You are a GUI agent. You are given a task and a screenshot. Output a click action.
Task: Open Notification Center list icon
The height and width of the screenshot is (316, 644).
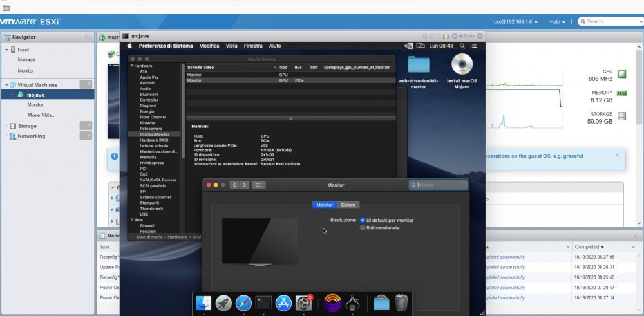coord(474,46)
